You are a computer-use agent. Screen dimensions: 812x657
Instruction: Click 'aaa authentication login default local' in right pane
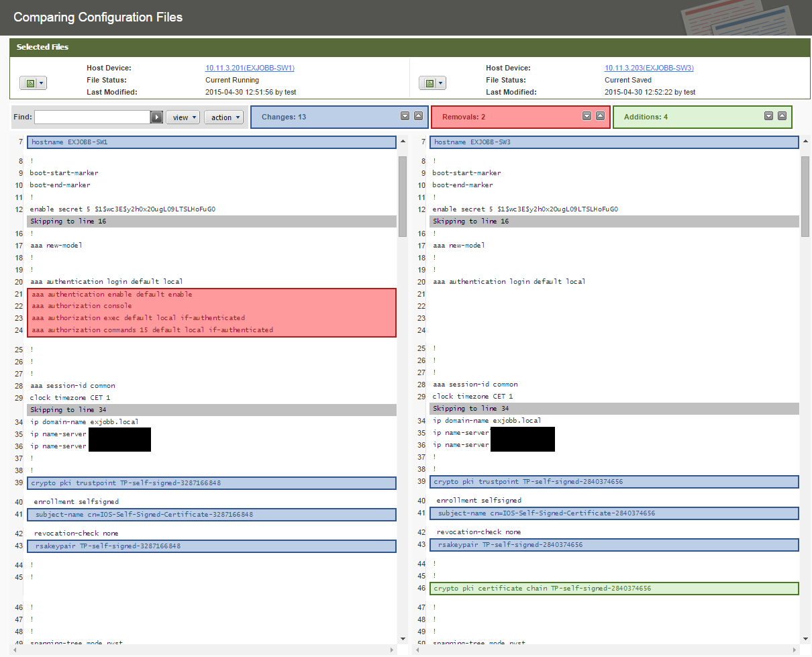tap(509, 282)
